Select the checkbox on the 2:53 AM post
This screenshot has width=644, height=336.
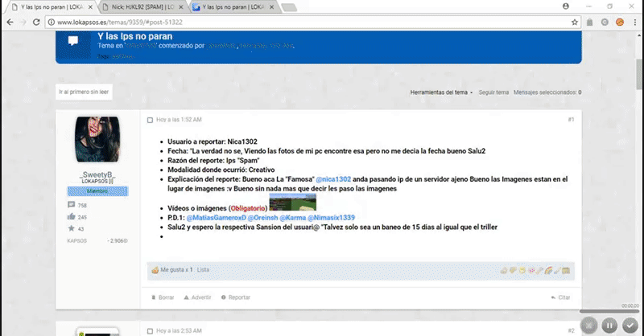coord(150,330)
